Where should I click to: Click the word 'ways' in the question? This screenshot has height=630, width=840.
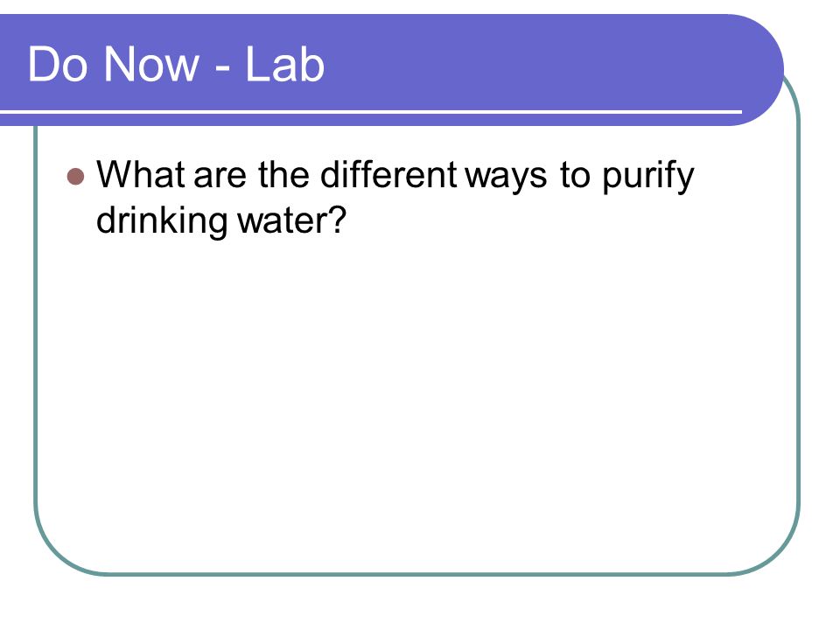(x=507, y=178)
